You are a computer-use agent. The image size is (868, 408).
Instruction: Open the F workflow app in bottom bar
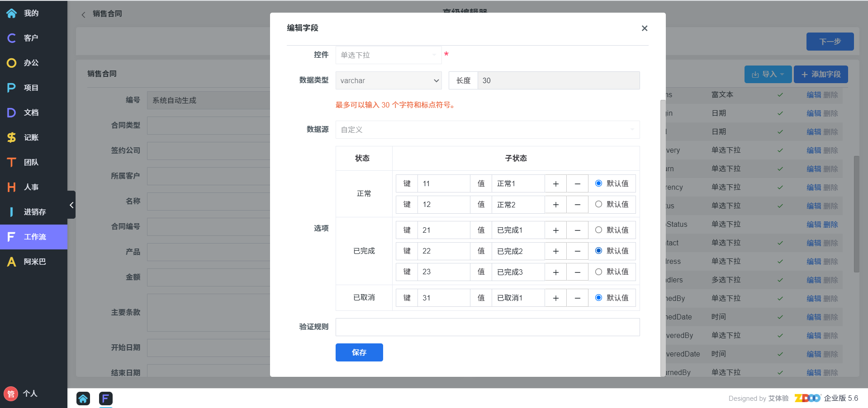[x=105, y=398]
